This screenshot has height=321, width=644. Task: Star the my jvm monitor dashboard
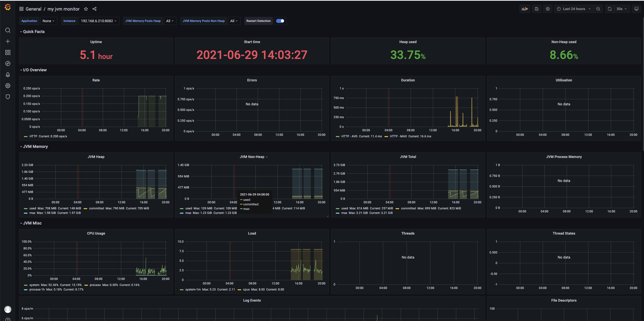point(86,9)
